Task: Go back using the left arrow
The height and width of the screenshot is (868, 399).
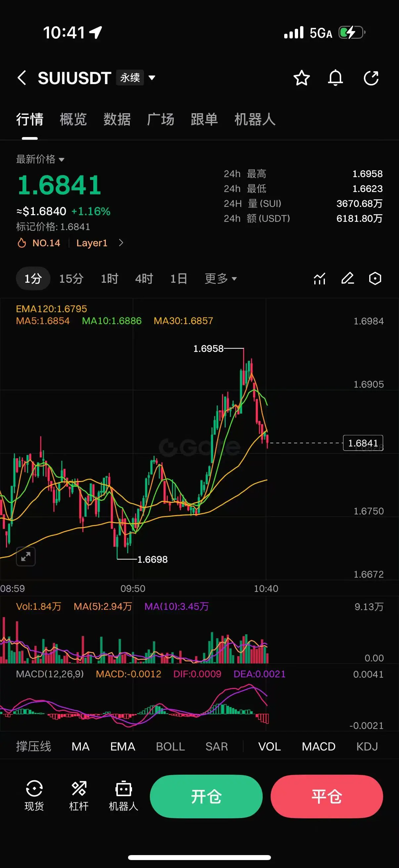Action: (22, 78)
